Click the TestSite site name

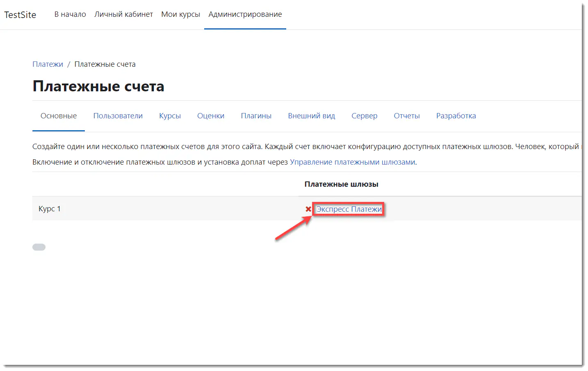[20, 15]
